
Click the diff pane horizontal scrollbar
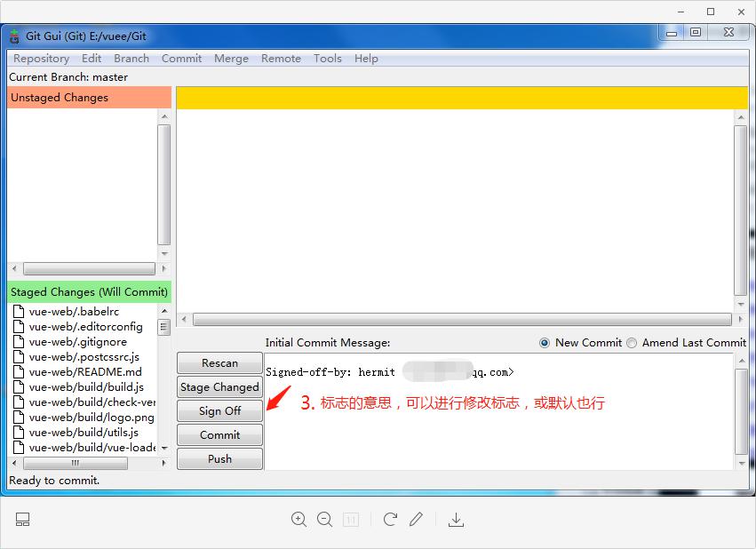coord(462,319)
